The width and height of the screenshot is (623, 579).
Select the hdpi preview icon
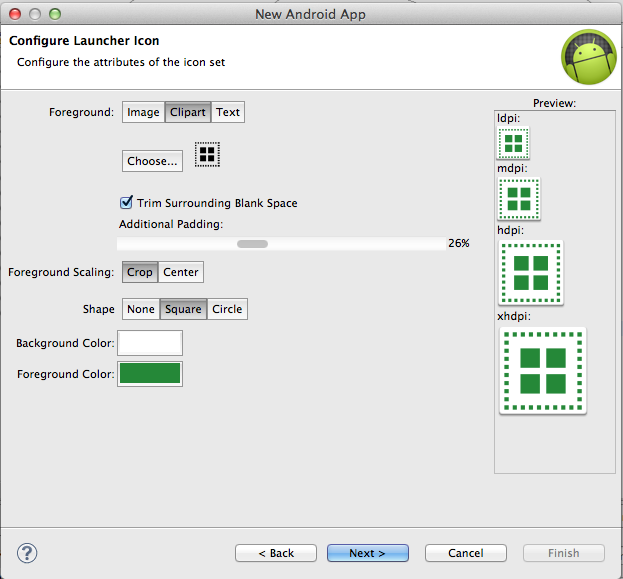click(x=530, y=273)
